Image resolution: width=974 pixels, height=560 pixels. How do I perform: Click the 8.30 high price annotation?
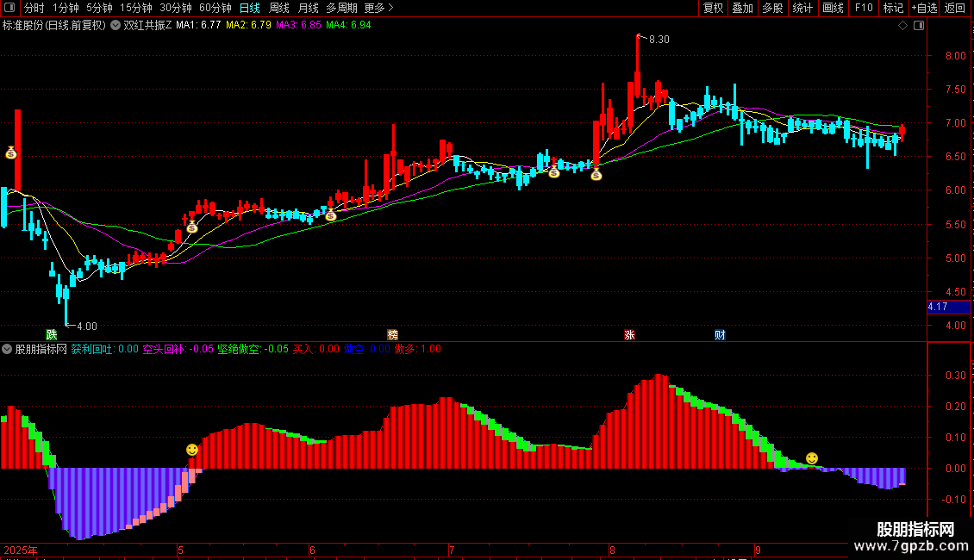[659, 40]
